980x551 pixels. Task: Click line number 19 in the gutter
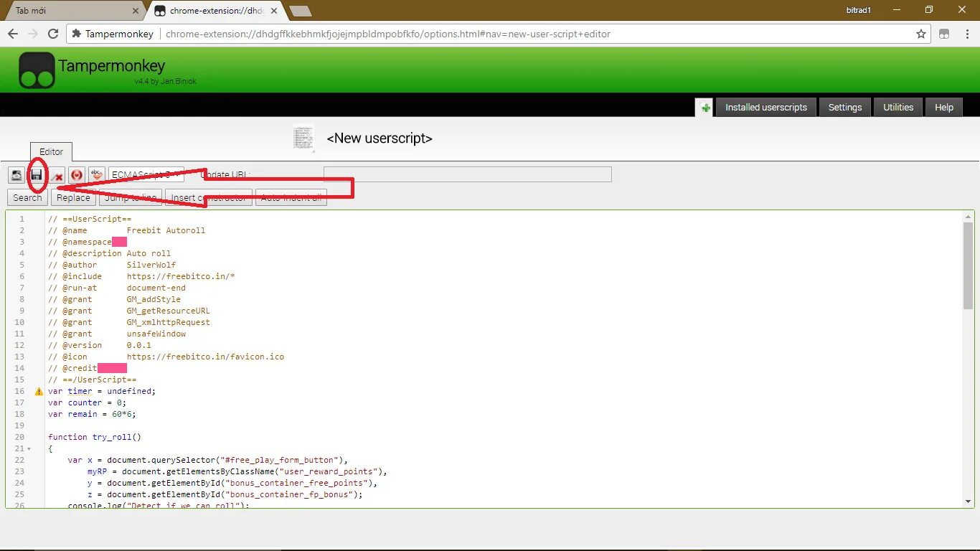pos(19,425)
